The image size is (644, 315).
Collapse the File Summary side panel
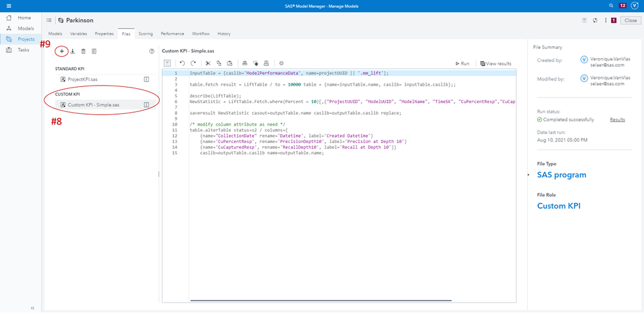[529, 175]
